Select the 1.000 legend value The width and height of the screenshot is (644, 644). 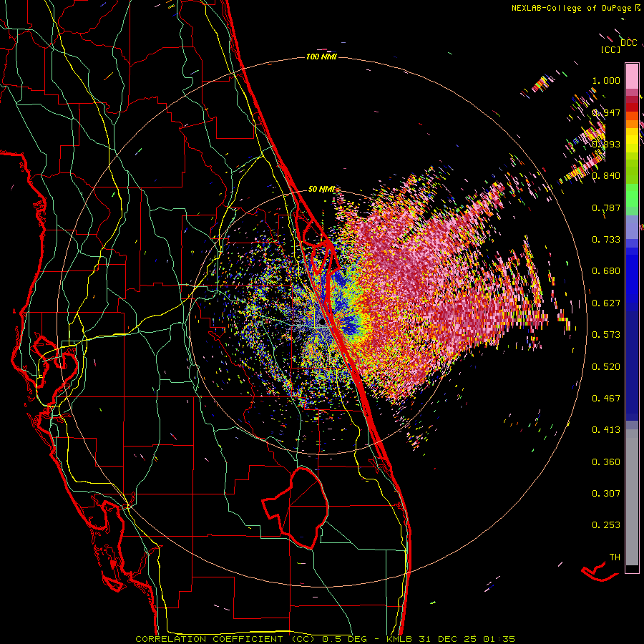coord(606,80)
